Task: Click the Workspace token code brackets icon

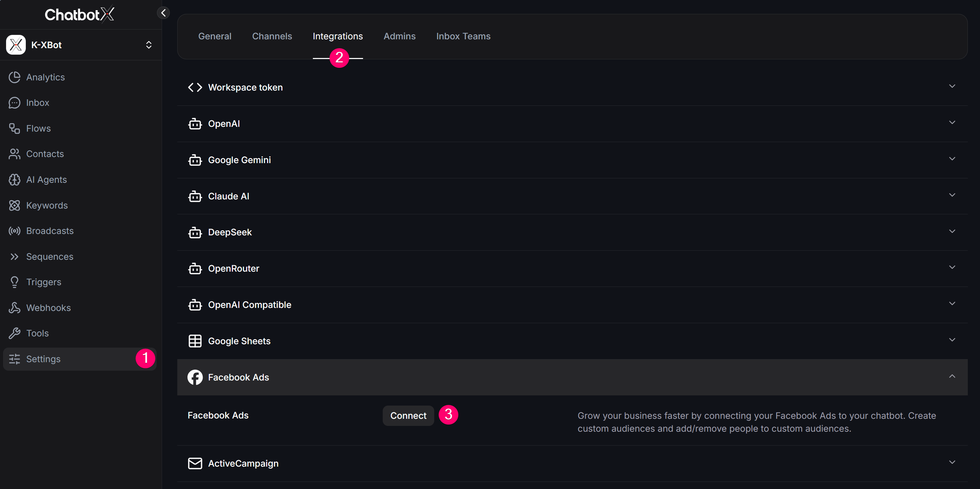Action: pos(195,87)
